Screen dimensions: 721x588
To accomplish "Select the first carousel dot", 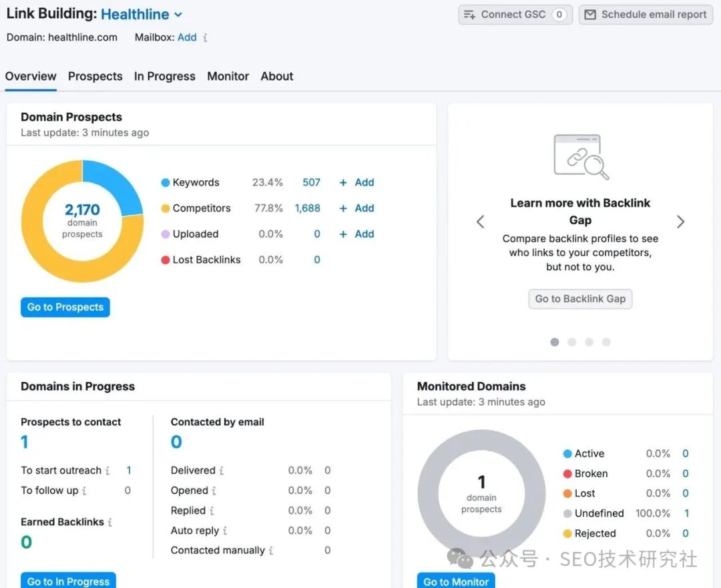I will (555, 342).
